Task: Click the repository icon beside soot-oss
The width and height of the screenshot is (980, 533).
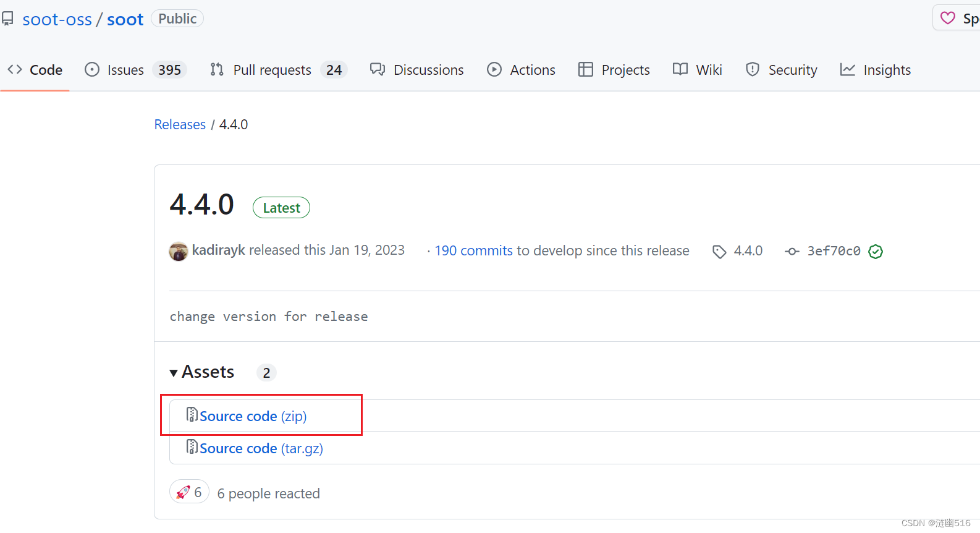Action: coord(7,19)
